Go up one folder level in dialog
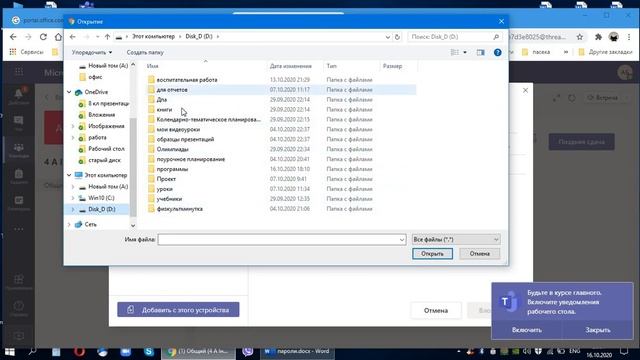Viewport: 640px width, 360px height. pos(107,37)
